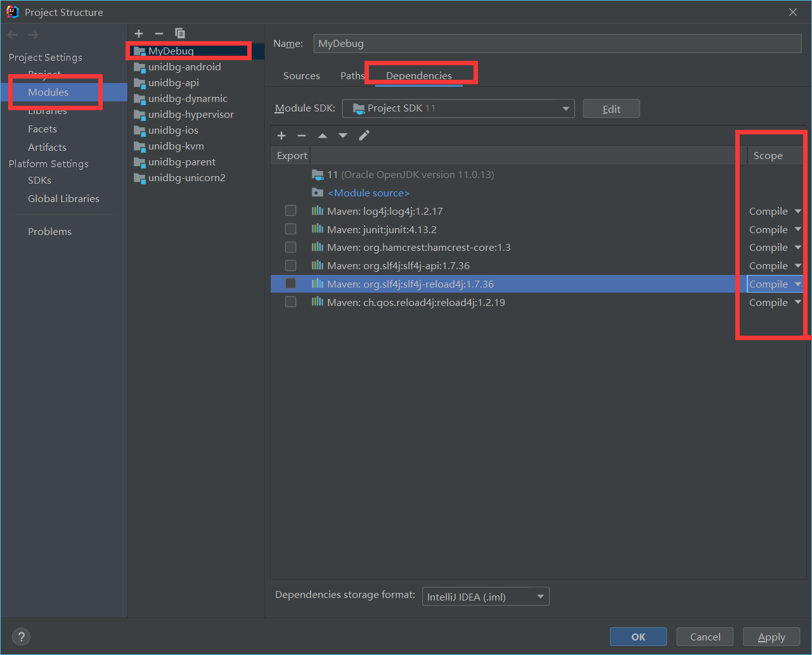Viewport: 812px width, 655px height.
Task: Select the unidbg-parent module
Action: tap(196, 162)
